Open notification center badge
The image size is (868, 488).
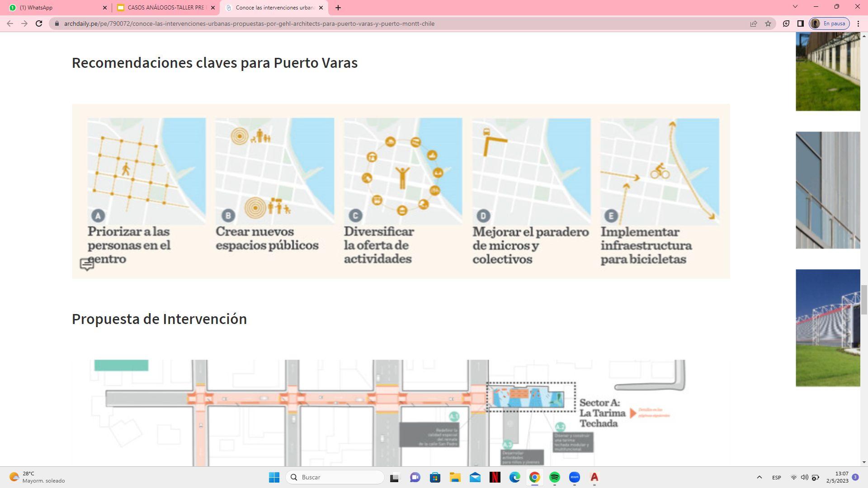[855, 477]
